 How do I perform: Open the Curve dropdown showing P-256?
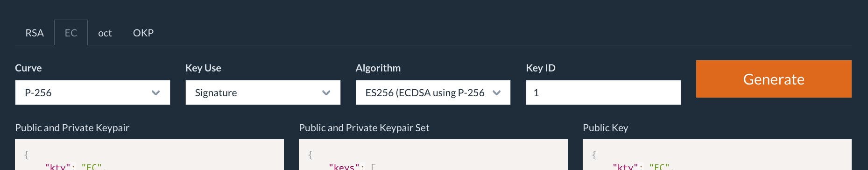tap(92, 92)
